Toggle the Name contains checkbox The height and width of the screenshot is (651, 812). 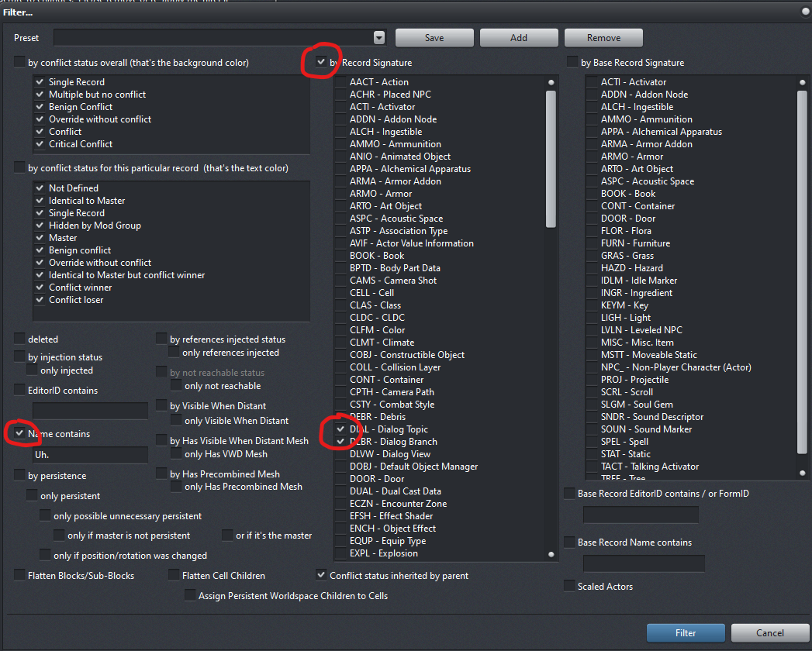(x=19, y=433)
